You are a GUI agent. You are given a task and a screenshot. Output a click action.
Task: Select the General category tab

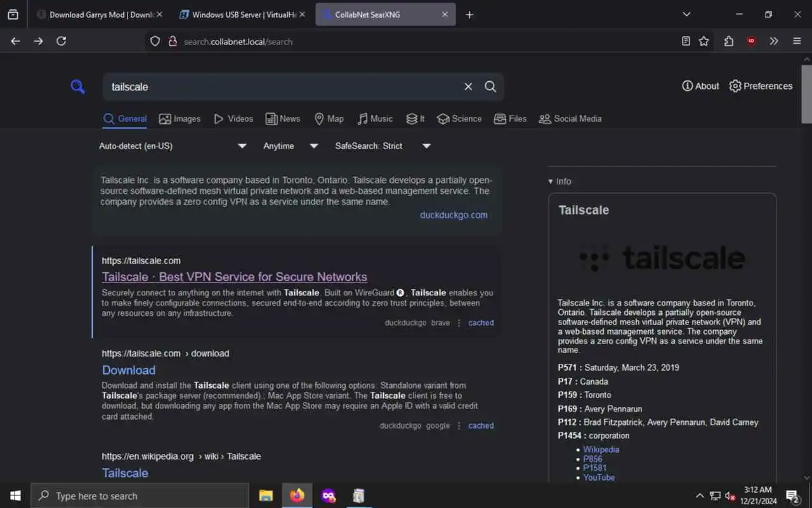(125, 119)
